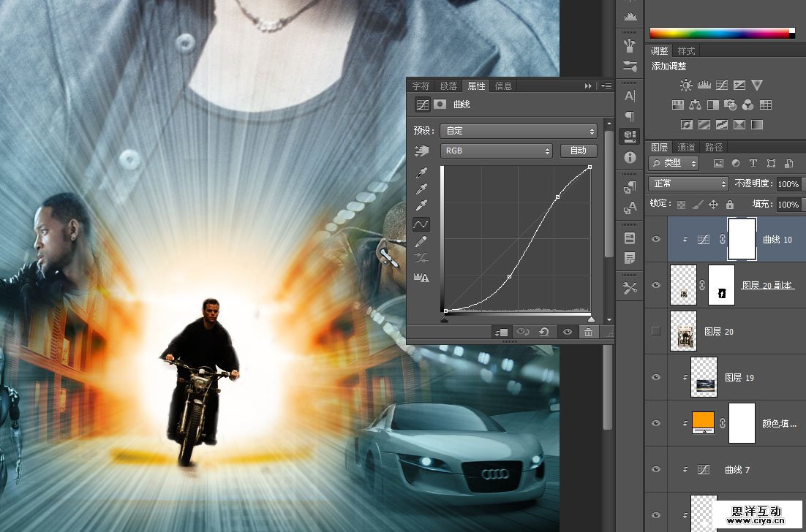Click the 自动 auto button
The width and height of the screenshot is (806, 532).
578,151
